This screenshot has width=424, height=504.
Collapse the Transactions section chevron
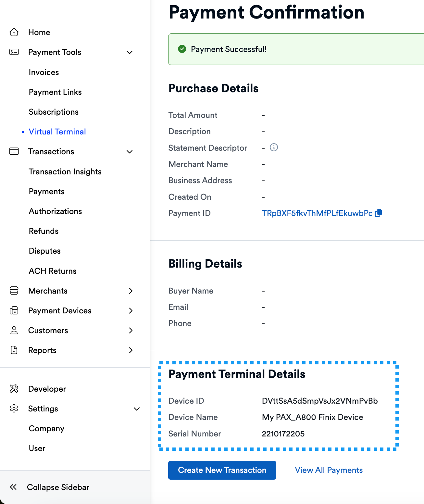coord(129,152)
